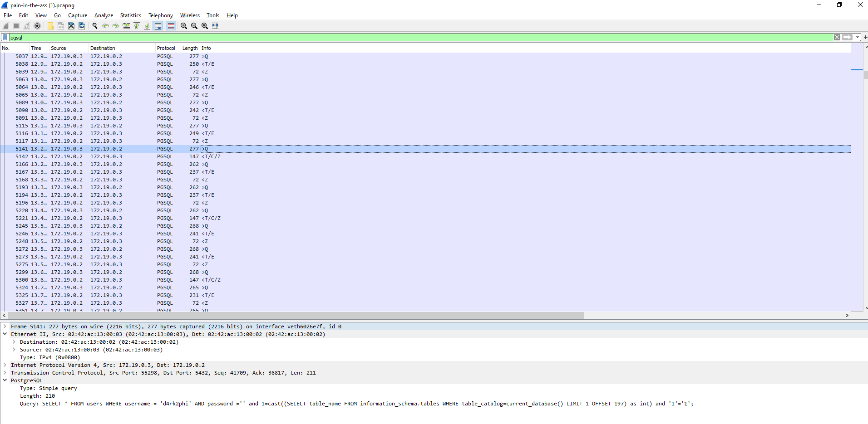Open a capture file folder icon
This screenshot has width=868, height=424.
(x=50, y=26)
